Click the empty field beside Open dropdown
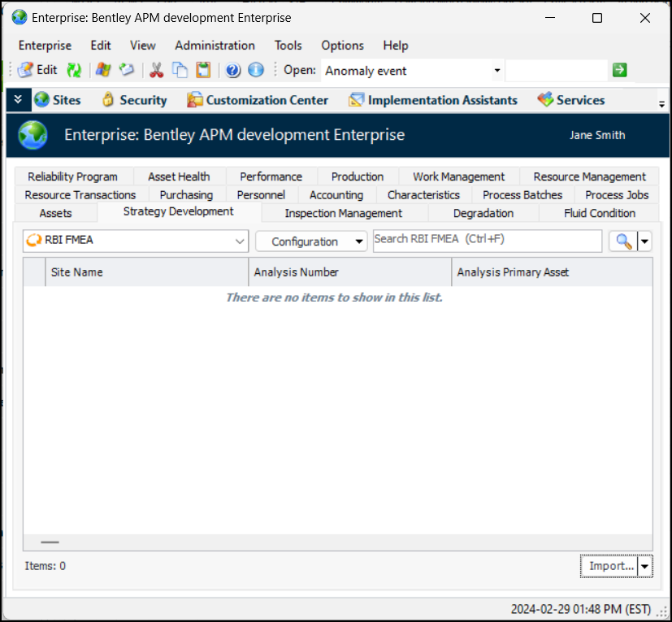 [x=557, y=71]
